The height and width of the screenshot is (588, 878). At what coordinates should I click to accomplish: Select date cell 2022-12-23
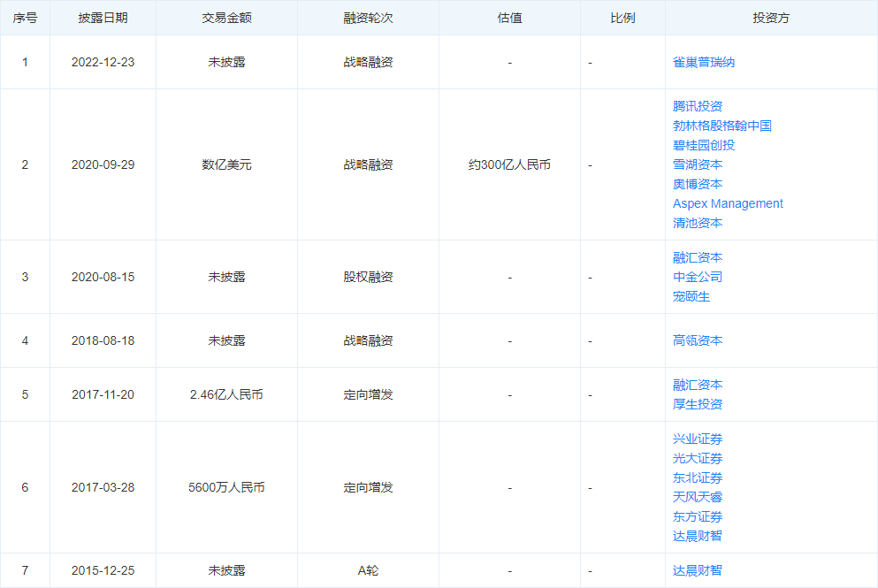pyautogui.click(x=103, y=62)
